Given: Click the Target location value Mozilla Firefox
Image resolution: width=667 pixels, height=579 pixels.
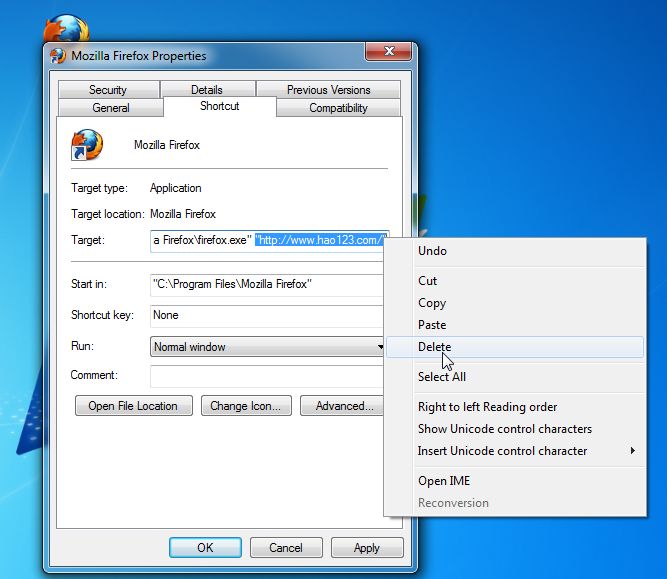Looking at the screenshot, I should (x=183, y=214).
